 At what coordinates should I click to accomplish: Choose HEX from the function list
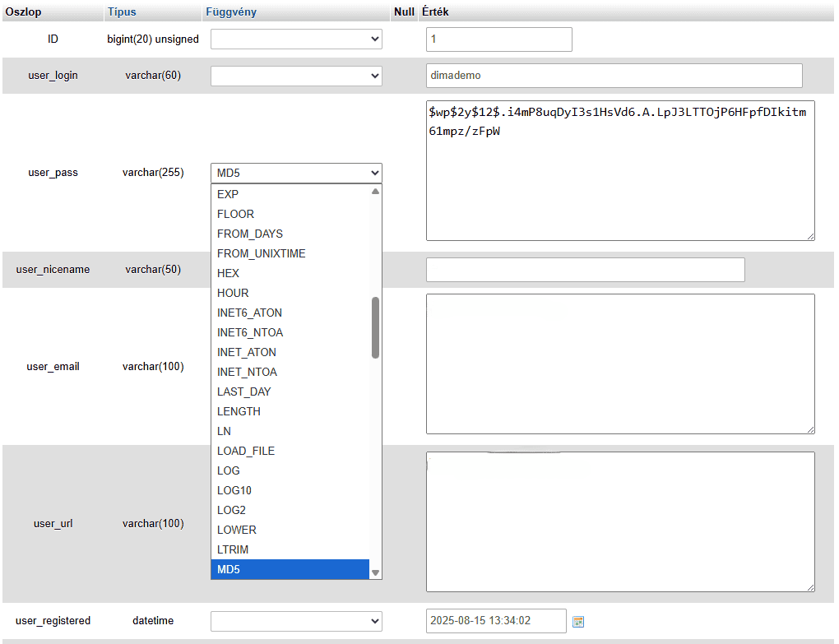(x=290, y=273)
